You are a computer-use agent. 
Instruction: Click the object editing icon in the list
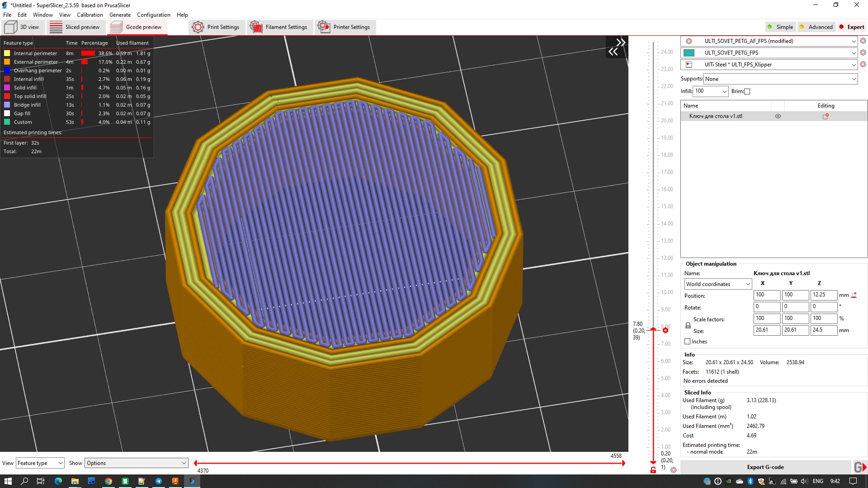coord(826,116)
